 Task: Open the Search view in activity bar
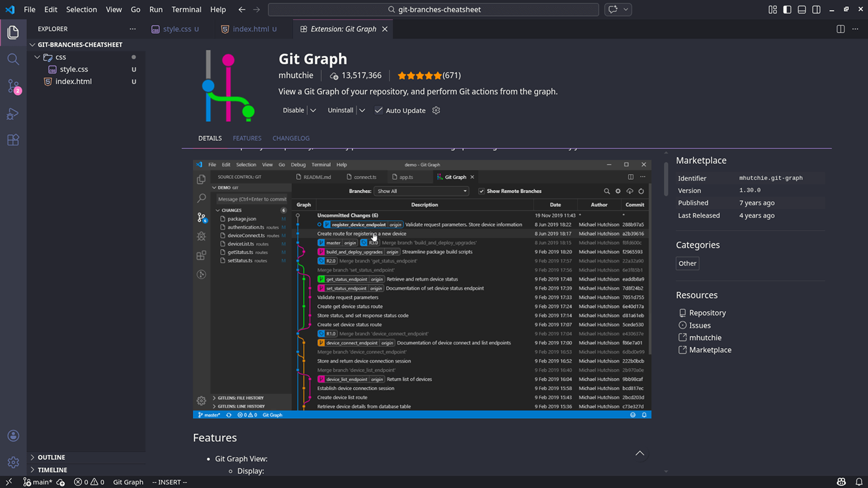[14, 59]
